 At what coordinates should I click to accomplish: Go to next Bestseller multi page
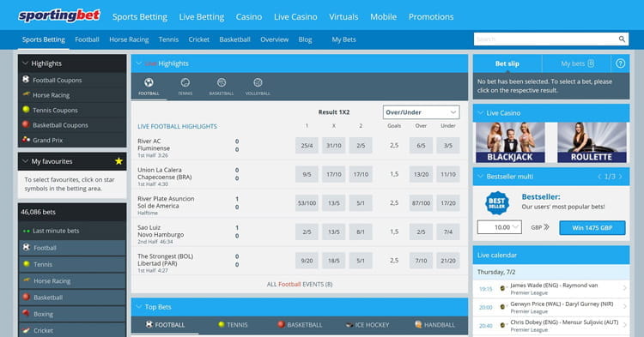click(x=621, y=177)
